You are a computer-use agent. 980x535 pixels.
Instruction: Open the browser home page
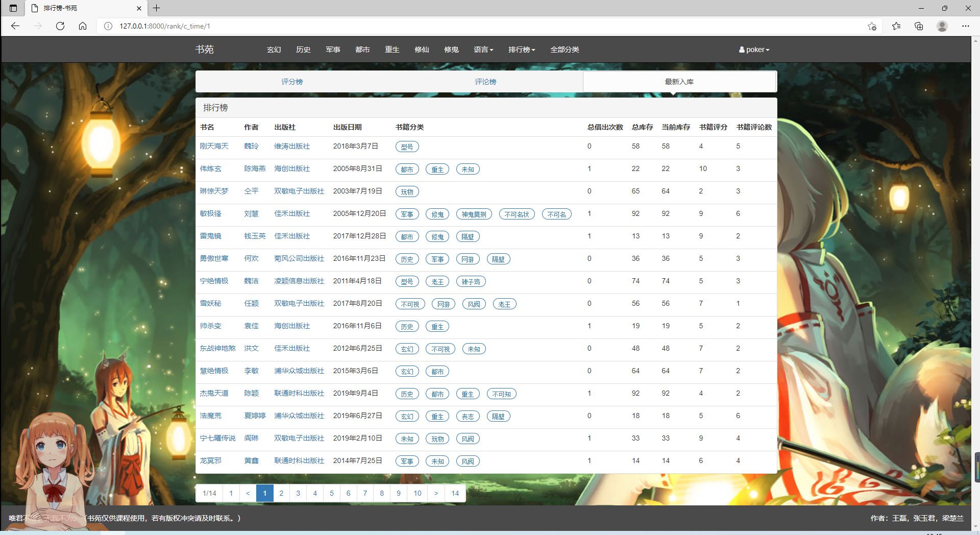pos(83,26)
